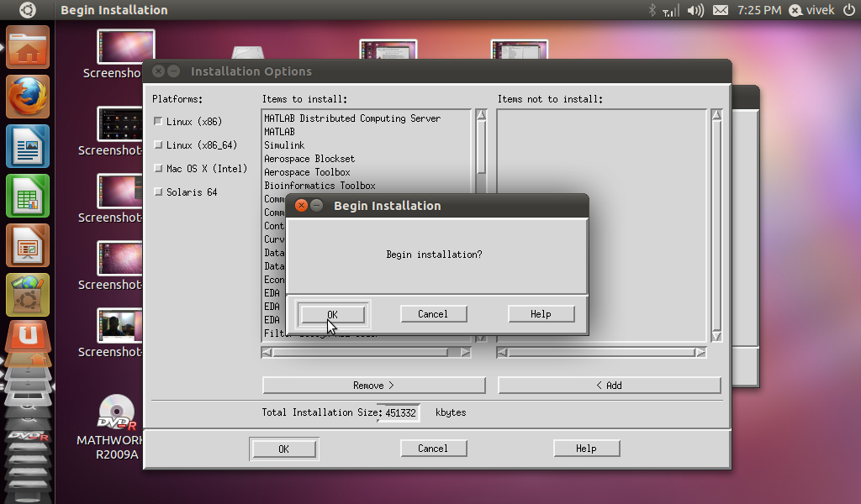This screenshot has width=861, height=504.
Task: Select MATLAB Distributed Computing Server item
Action: pos(352,118)
